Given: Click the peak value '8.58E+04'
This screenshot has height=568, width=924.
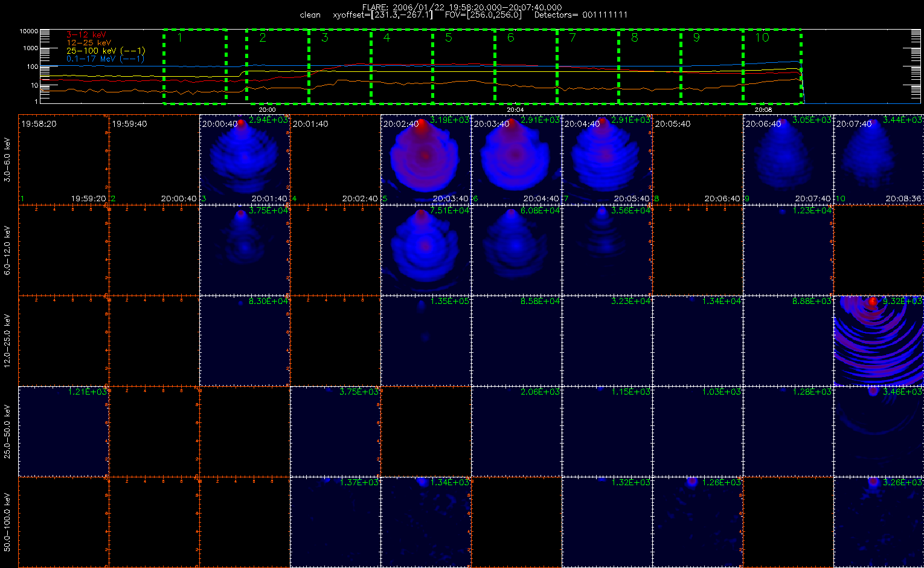Looking at the screenshot, I should (x=541, y=301).
